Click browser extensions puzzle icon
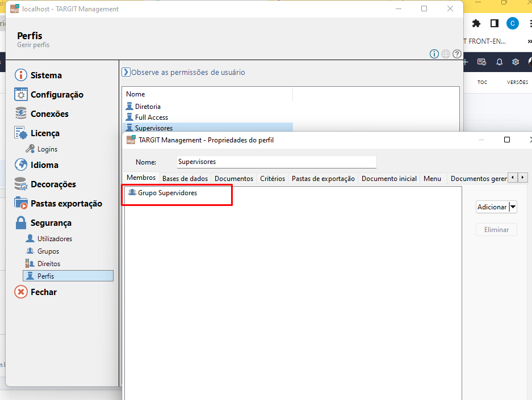 pos(476,23)
